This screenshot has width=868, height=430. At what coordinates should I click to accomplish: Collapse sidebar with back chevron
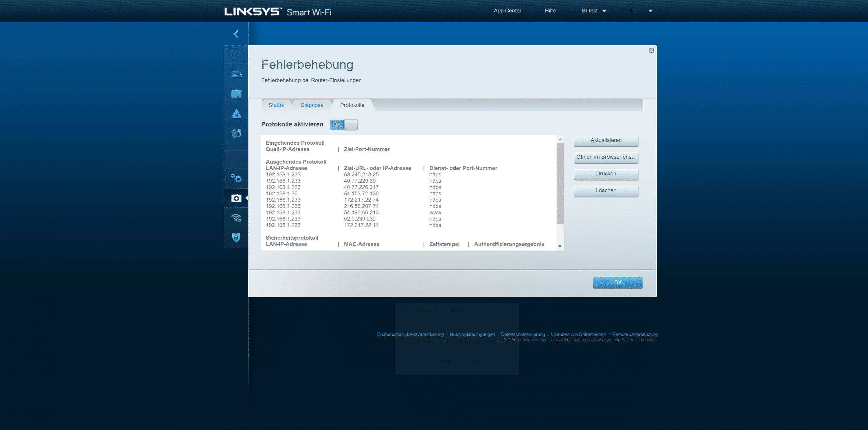(x=236, y=34)
